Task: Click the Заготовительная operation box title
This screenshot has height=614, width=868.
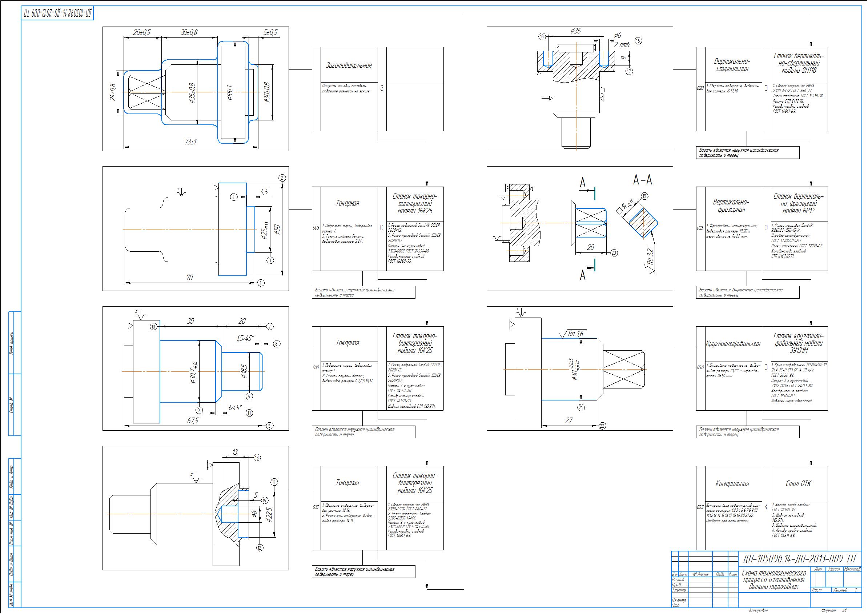Action: click(x=349, y=65)
